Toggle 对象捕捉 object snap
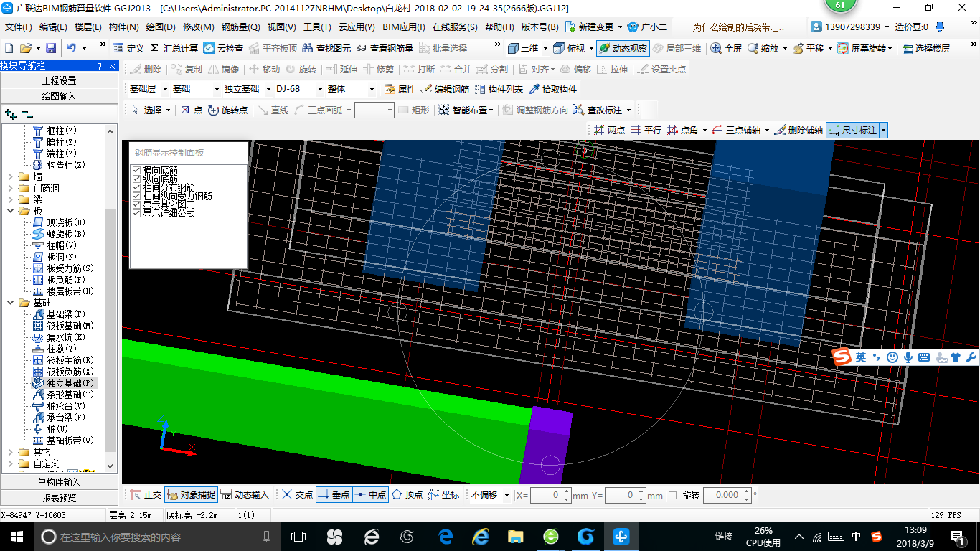This screenshot has width=980, height=551. tap(190, 494)
